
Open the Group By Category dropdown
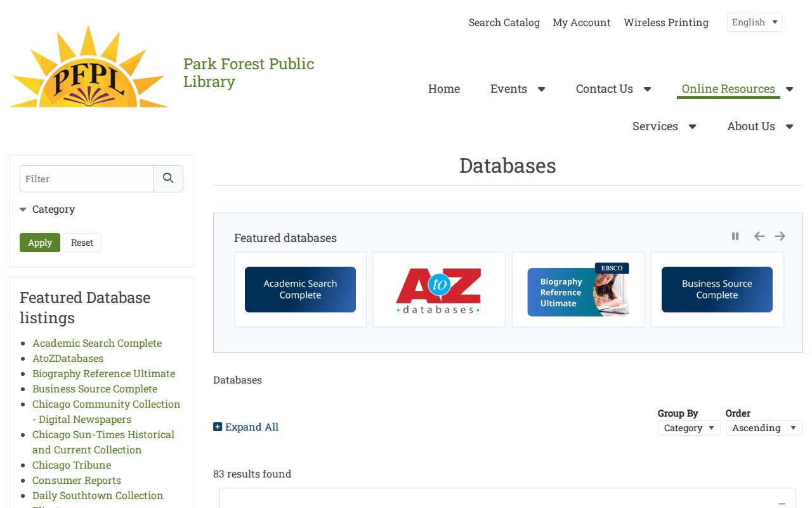pyautogui.click(x=689, y=428)
